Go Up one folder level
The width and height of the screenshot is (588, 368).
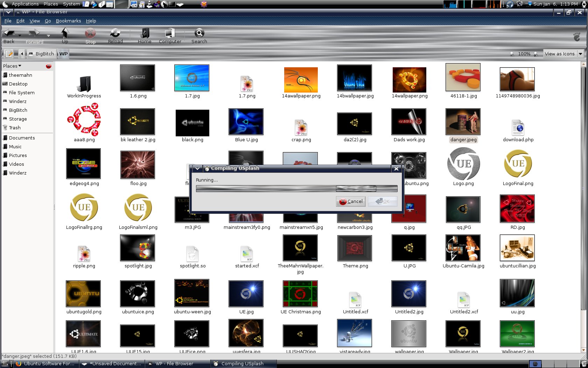point(65,36)
